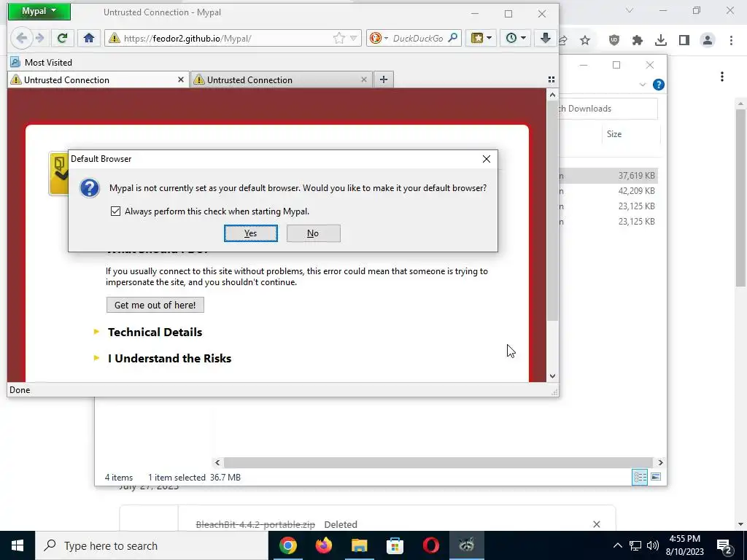Screen dimensions: 747x560
Task: Bookmark this page with the star icon
Action: [x=338, y=38]
